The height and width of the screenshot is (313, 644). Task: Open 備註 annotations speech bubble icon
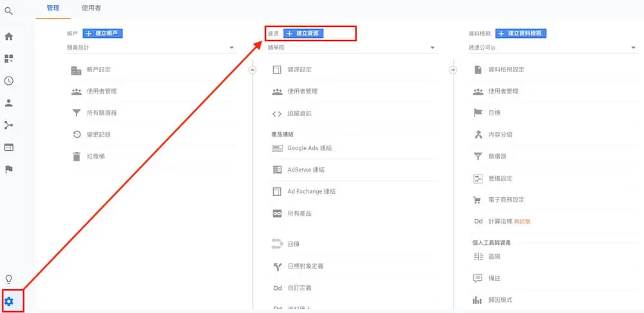[x=478, y=278]
